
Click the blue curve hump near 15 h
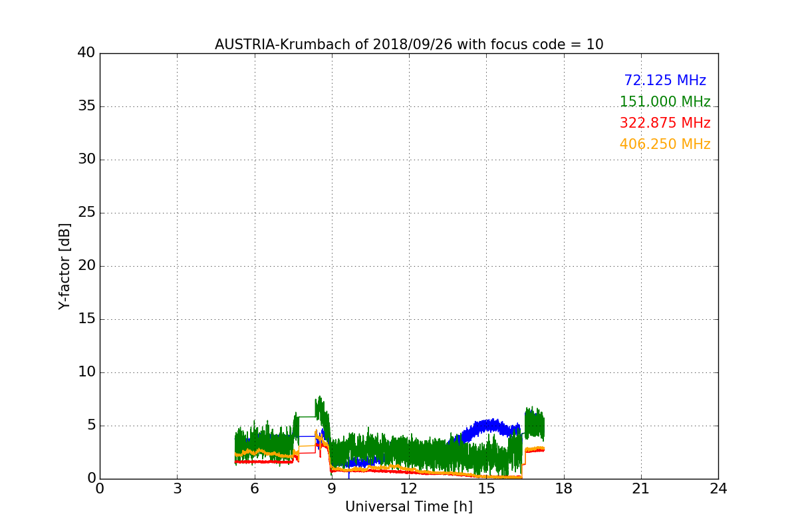(x=487, y=426)
